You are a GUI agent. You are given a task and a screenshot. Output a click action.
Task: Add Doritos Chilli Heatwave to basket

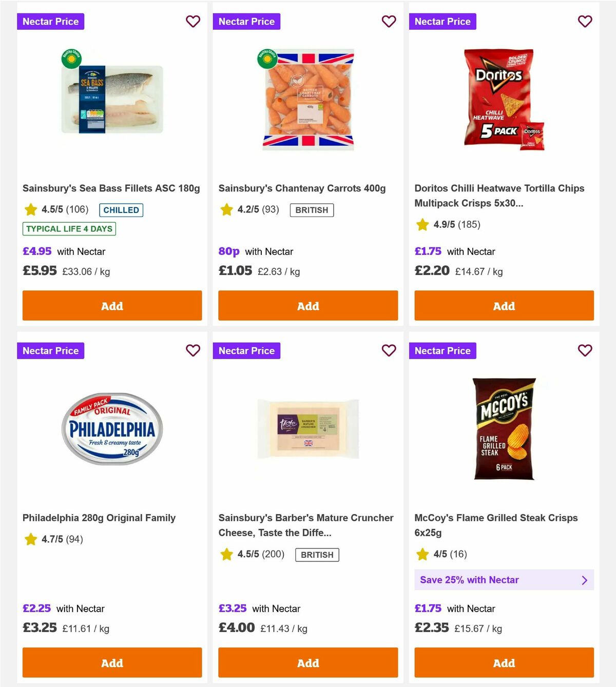(x=504, y=305)
